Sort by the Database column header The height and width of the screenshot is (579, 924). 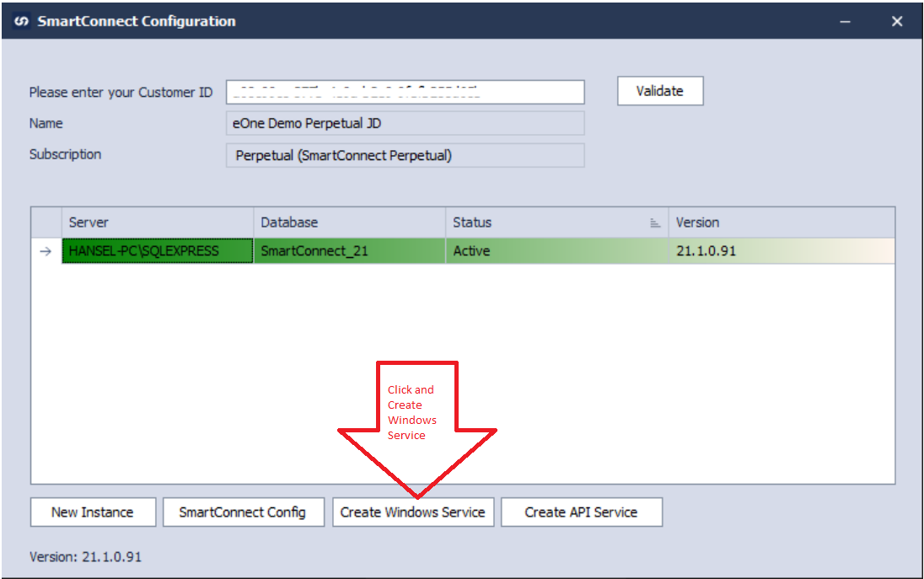[x=349, y=222]
